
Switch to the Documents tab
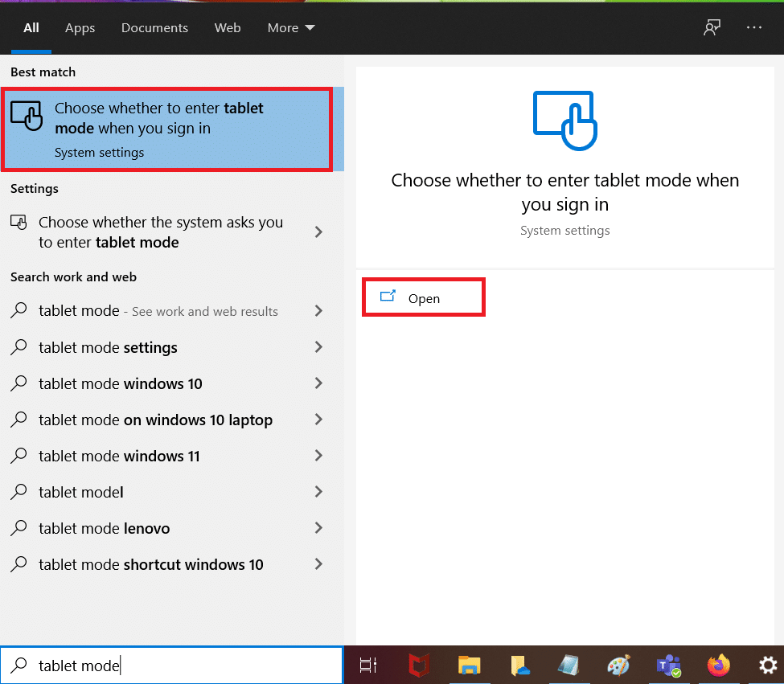click(x=154, y=27)
